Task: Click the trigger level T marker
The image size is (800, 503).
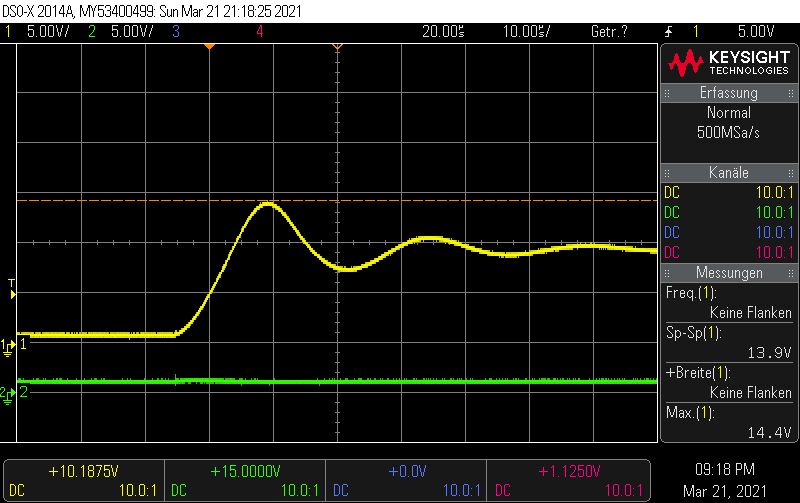Action: pos(12,289)
